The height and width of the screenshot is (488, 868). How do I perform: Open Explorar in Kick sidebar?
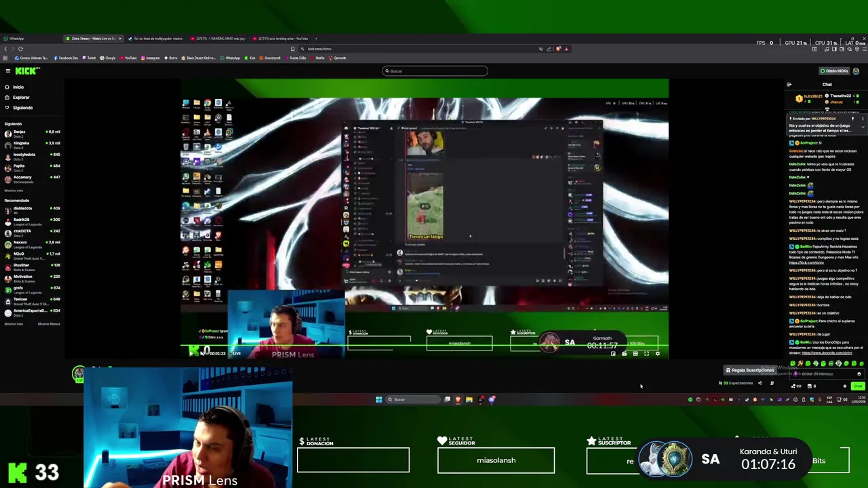click(17, 97)
